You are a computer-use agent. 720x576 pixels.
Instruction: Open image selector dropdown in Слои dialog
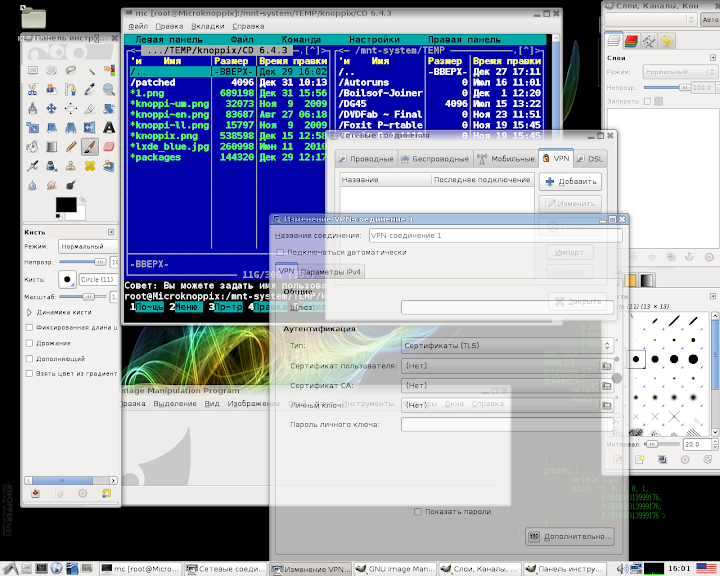[651, 19]
